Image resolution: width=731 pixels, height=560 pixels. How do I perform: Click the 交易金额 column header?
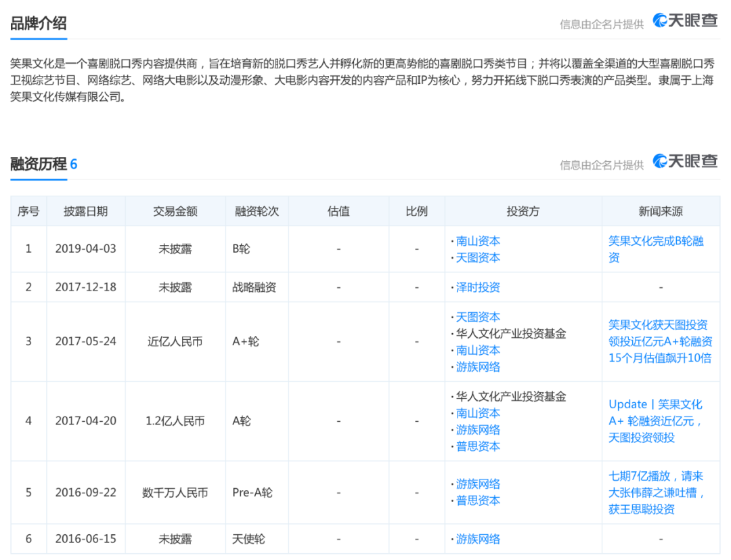[175, 211]
